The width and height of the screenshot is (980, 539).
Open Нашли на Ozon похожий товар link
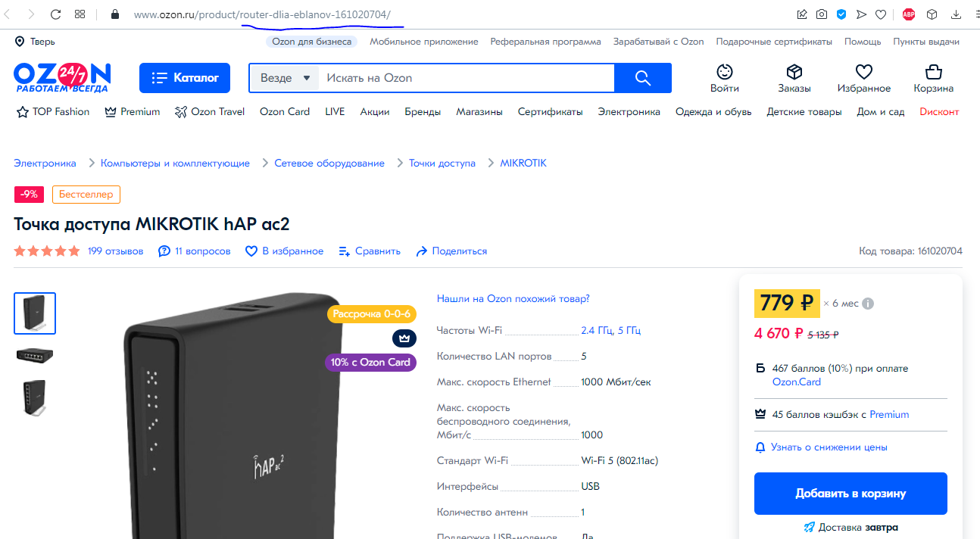pos(513,299)
